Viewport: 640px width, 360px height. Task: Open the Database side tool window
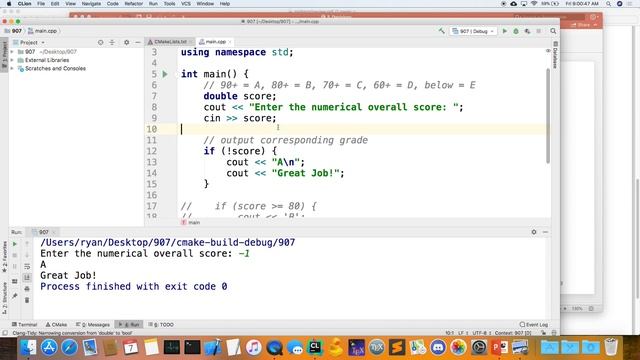pyautogui.click(x=555, y=55)
